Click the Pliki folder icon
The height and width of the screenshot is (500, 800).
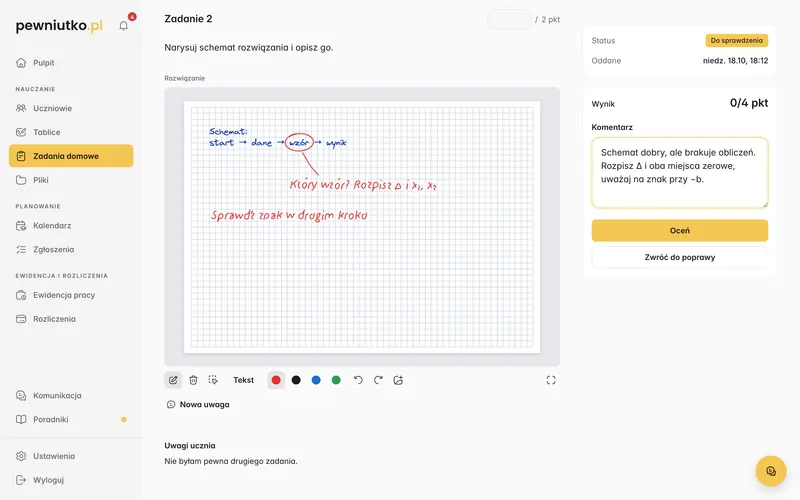coord(21,180)
